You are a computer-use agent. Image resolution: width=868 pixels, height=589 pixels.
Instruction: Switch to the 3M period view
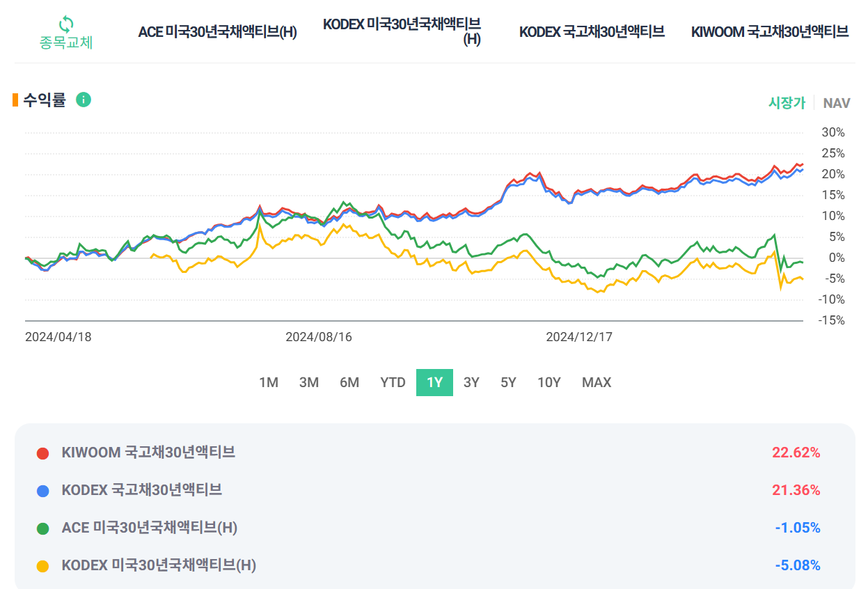pos(309,382)
